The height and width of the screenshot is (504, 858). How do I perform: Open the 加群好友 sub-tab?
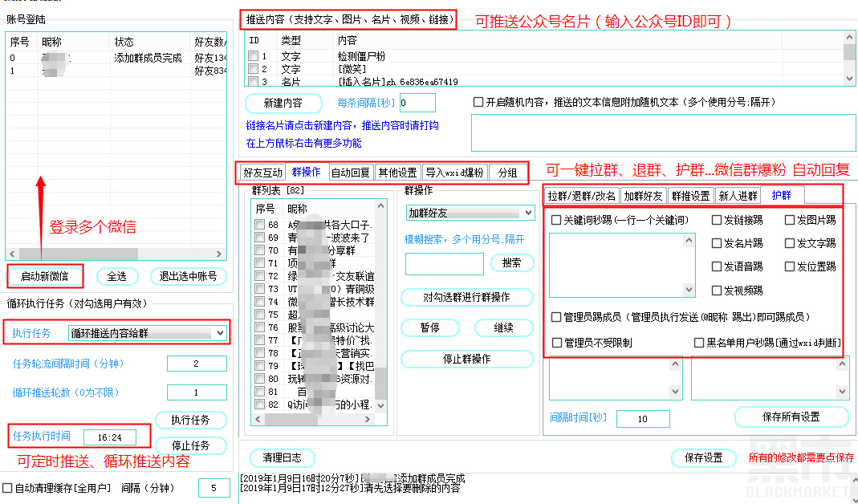[x=644, y=196]
